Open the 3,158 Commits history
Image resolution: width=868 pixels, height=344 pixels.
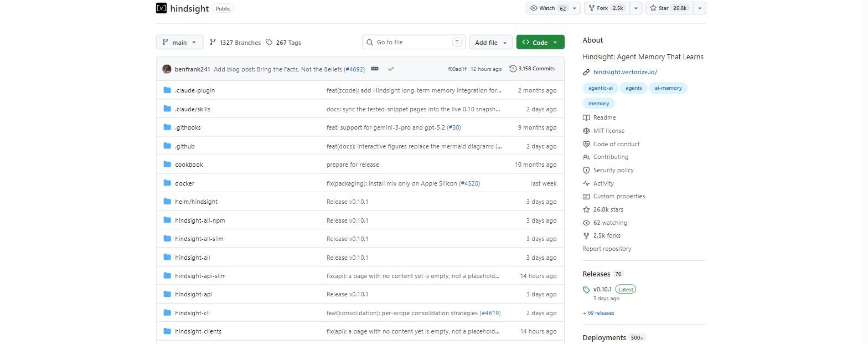point(532,69)
